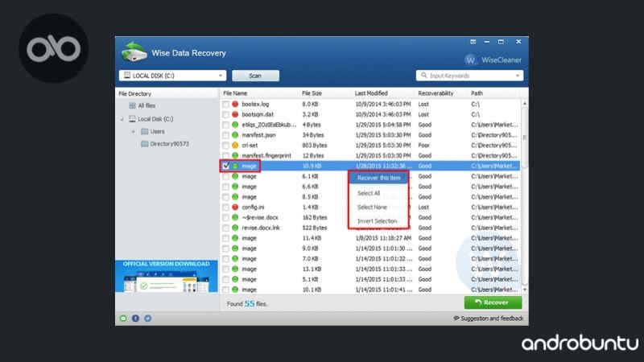
Task: Click the 803 Bytes size cell
Action: [x=314, y=146]
